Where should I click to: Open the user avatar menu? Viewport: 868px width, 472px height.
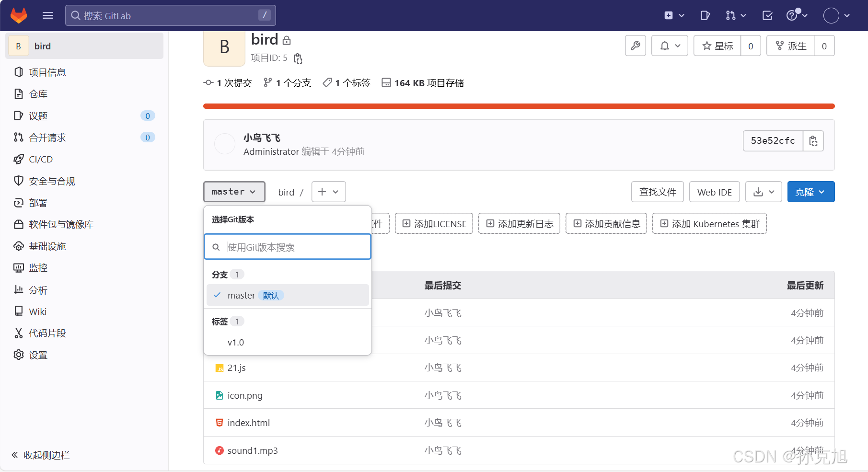pos(836,15)
